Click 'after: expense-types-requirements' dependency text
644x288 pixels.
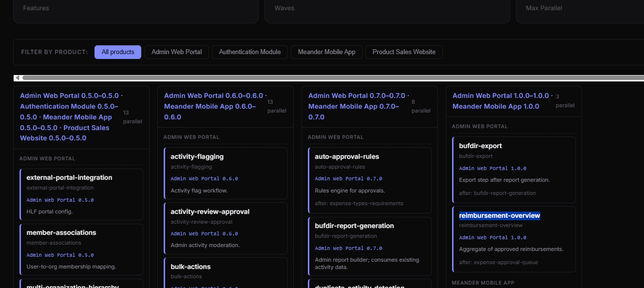[359, 203]
